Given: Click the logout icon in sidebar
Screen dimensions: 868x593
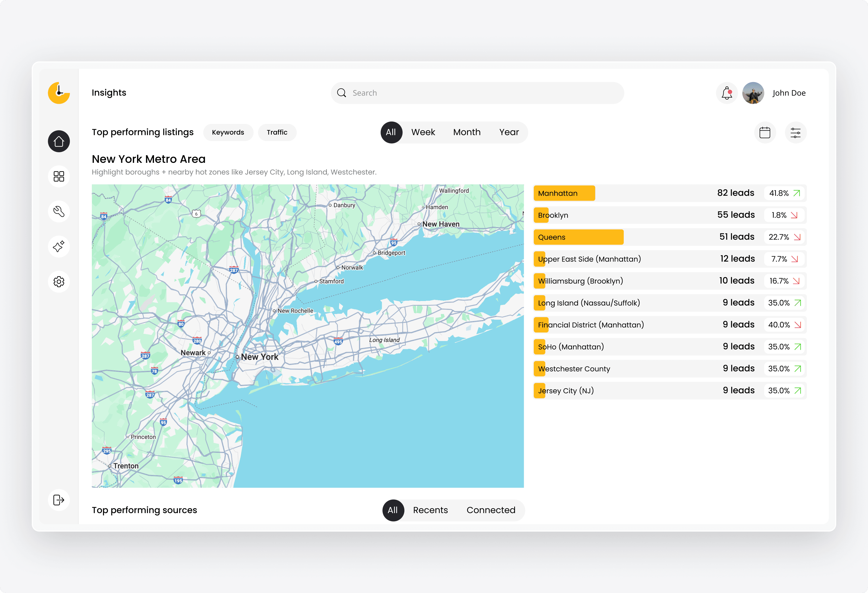Looking at the screenshot, I should 59,500.
